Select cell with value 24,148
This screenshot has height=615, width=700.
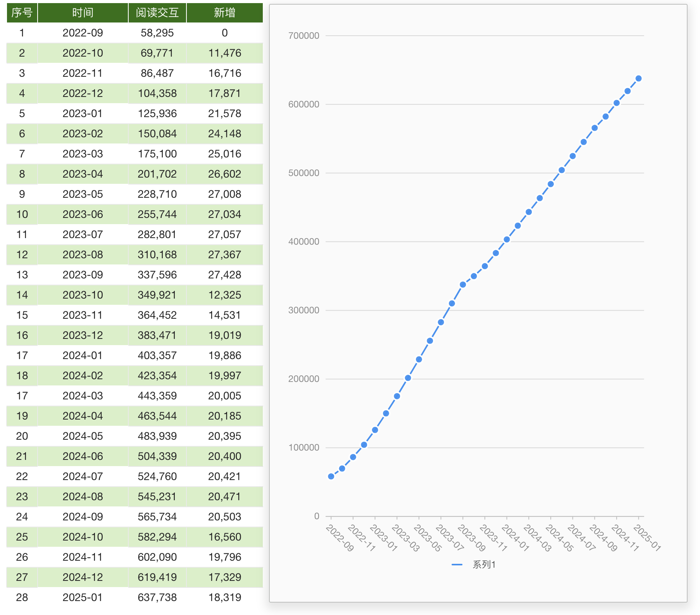click(x=225, y=134)
